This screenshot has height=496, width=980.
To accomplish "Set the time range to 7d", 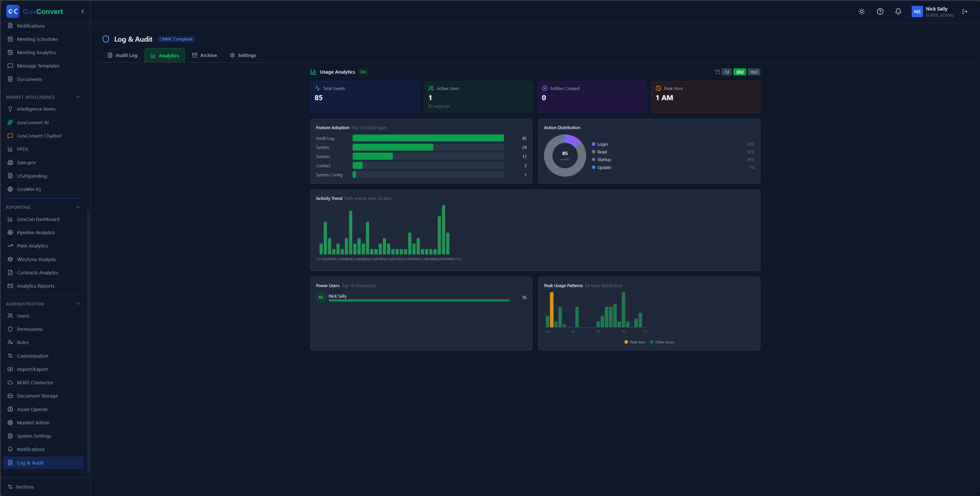I will (726, 72).
